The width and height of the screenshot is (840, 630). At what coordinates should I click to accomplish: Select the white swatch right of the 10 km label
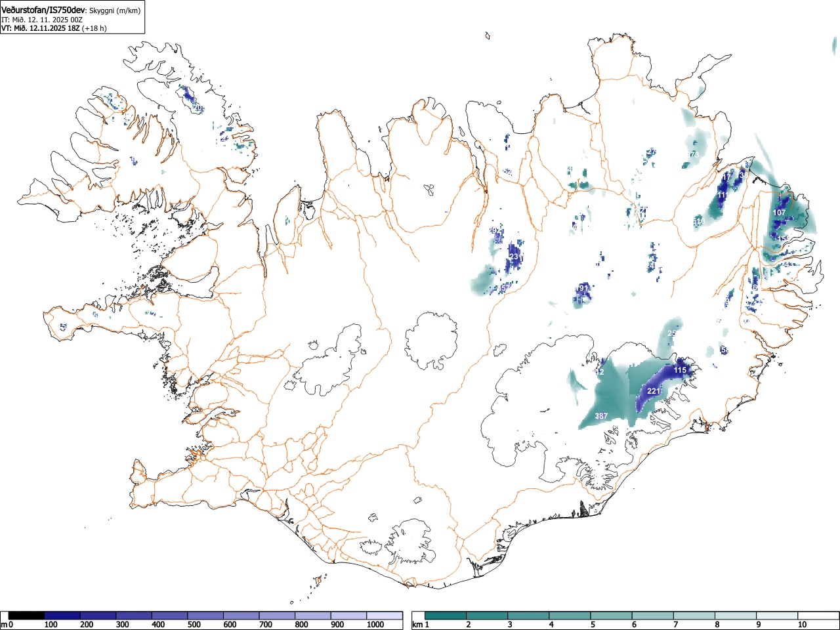[818, 616]
